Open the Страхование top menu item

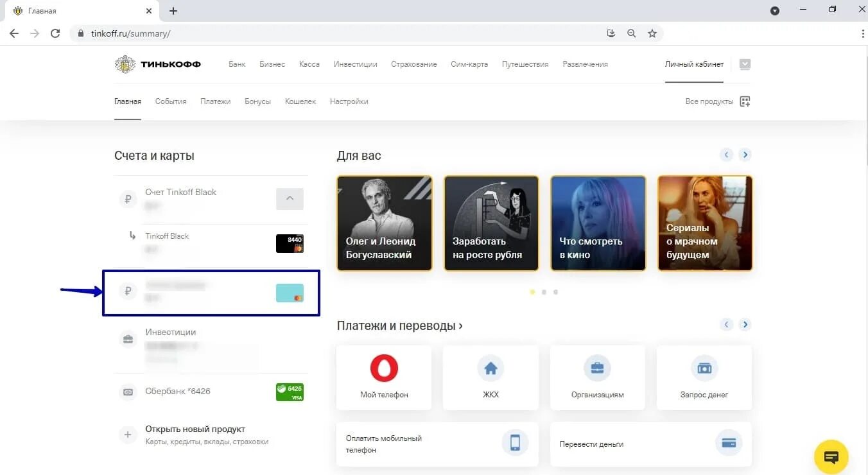click(x=414, y=64)
